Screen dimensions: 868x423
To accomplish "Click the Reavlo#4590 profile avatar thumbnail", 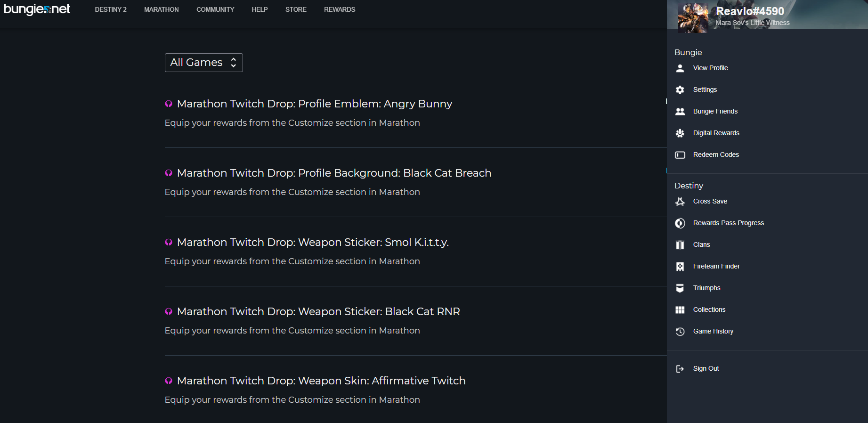I will (x=693, y=18).
